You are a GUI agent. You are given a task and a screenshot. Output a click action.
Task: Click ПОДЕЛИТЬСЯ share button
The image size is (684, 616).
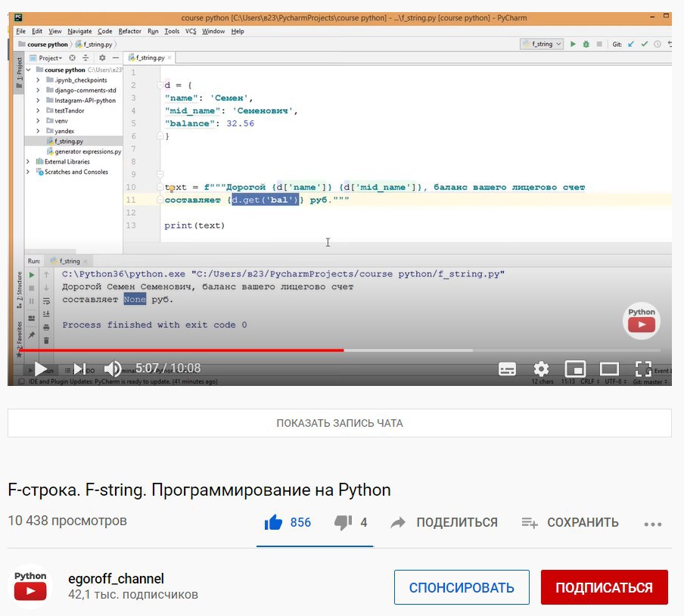pyautogui.click(x=444, y=522)
